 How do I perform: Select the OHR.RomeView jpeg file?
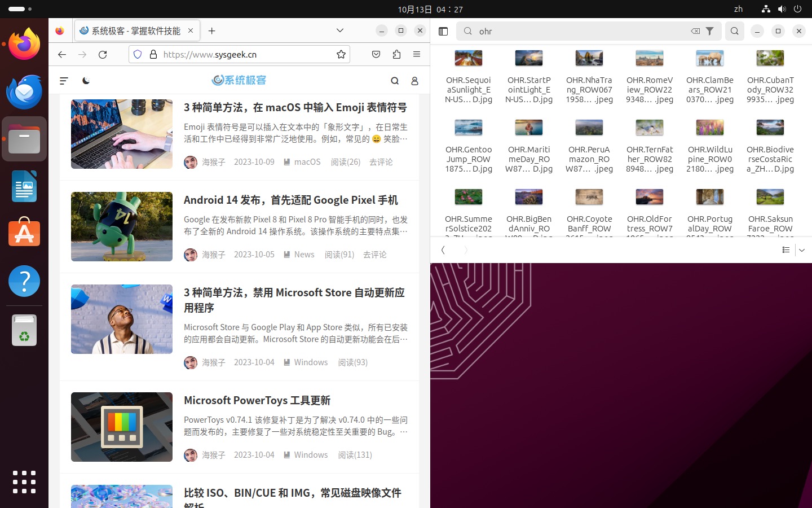650,76
